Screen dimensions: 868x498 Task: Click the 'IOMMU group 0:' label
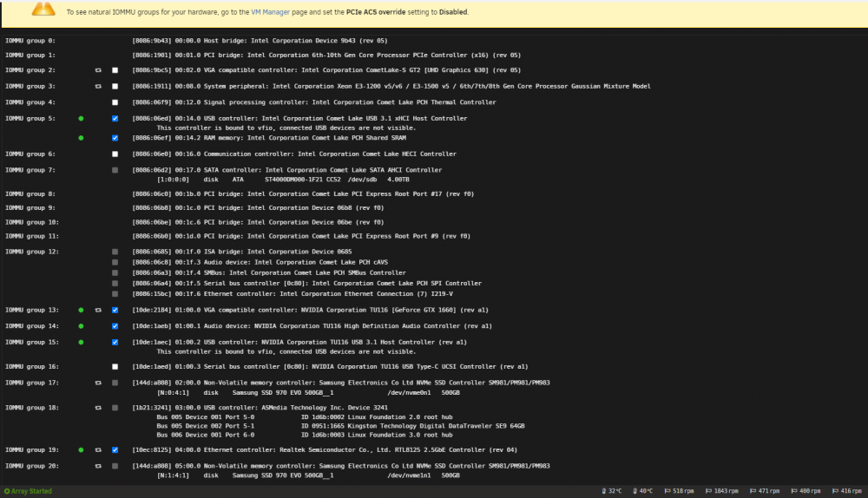pos(30,41)
